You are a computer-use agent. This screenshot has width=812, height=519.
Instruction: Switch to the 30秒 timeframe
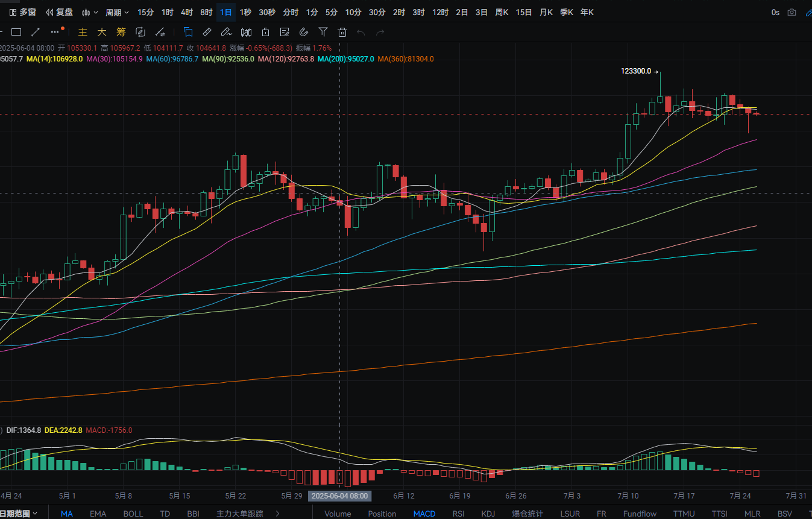pos(267,12)
